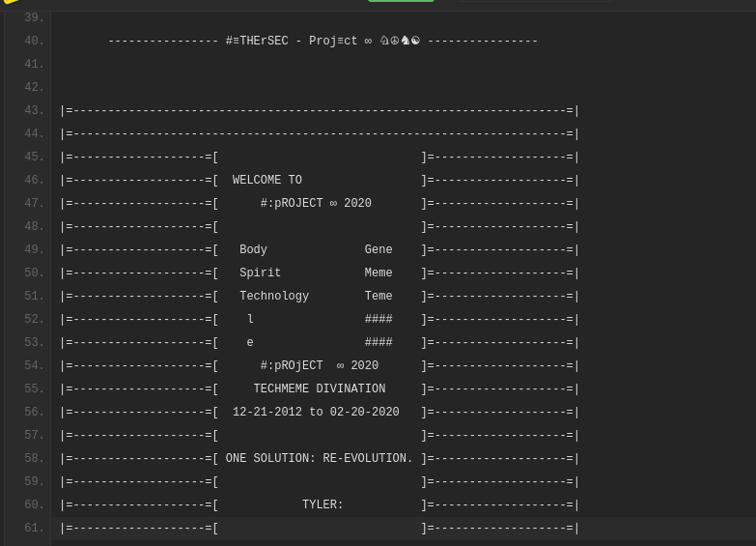This screenshot has height=546, width=756.
Task: Click line number 58
Action: [34, 458]
